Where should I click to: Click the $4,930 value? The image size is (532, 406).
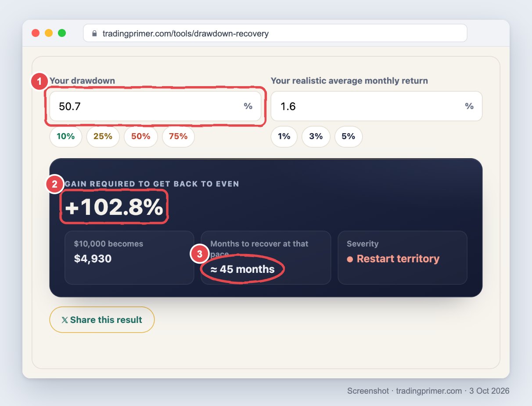[93, 258]
